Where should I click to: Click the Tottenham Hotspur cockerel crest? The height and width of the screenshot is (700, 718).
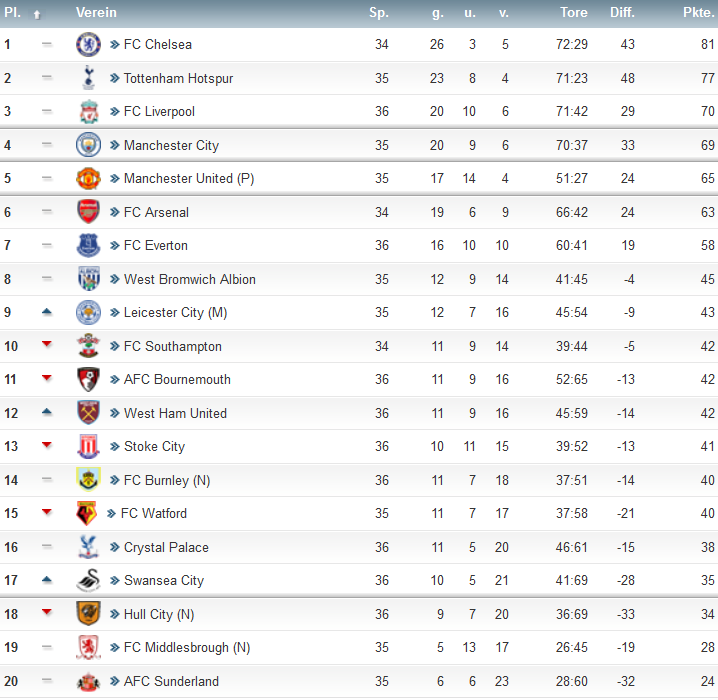point(88,78)
